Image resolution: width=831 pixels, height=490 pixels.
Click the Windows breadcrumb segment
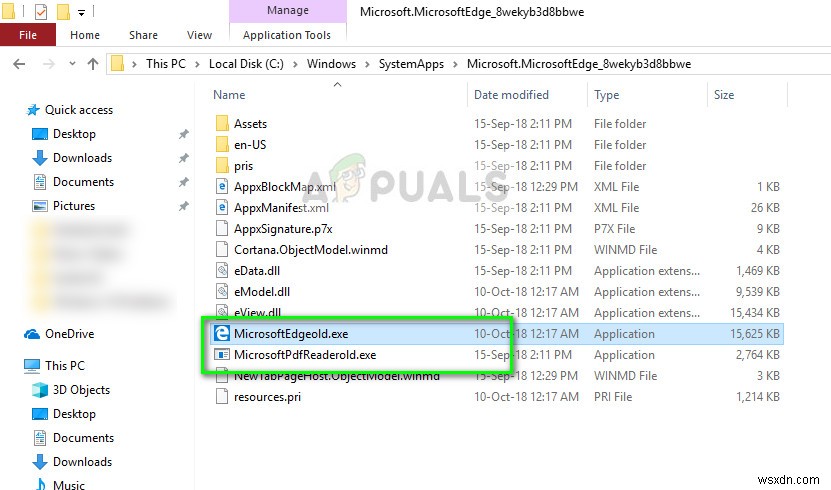pos(331,64)
